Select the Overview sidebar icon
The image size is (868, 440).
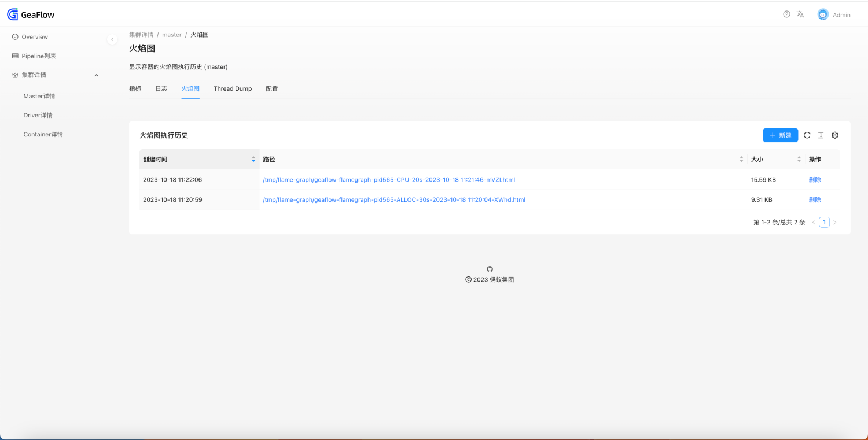coord(16,36)
